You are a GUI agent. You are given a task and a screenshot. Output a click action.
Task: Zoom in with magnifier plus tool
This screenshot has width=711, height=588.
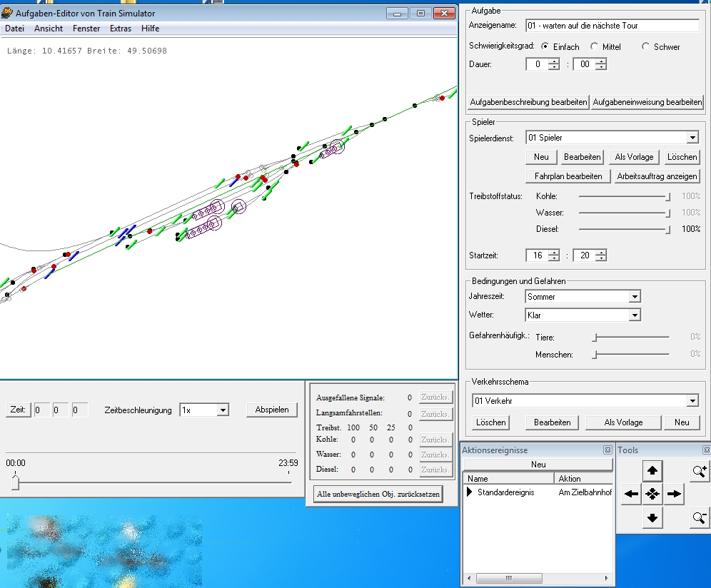(x=699, y=471)
